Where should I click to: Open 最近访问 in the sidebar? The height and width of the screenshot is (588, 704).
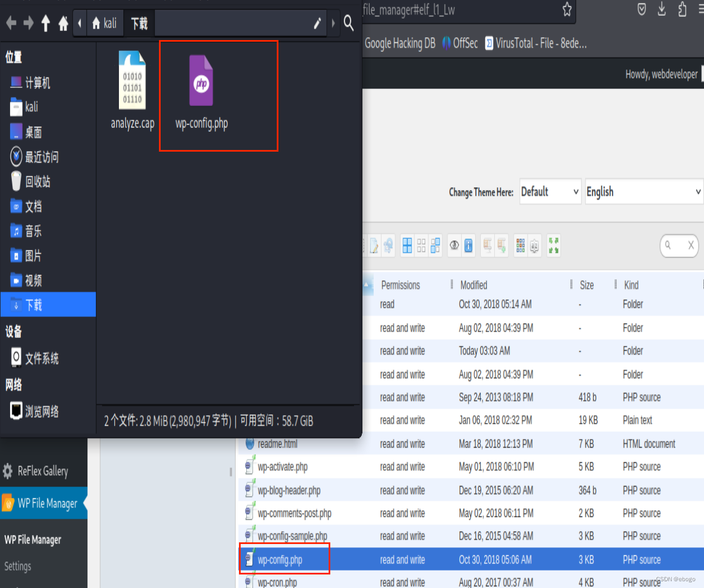[34, 157]
